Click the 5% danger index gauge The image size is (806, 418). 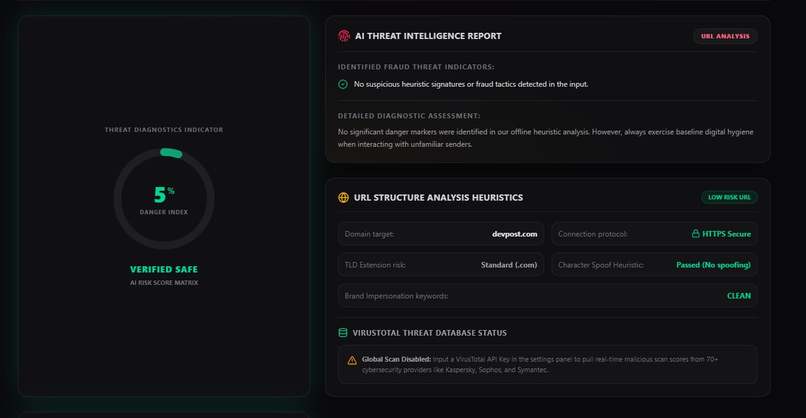click(164, 198)
